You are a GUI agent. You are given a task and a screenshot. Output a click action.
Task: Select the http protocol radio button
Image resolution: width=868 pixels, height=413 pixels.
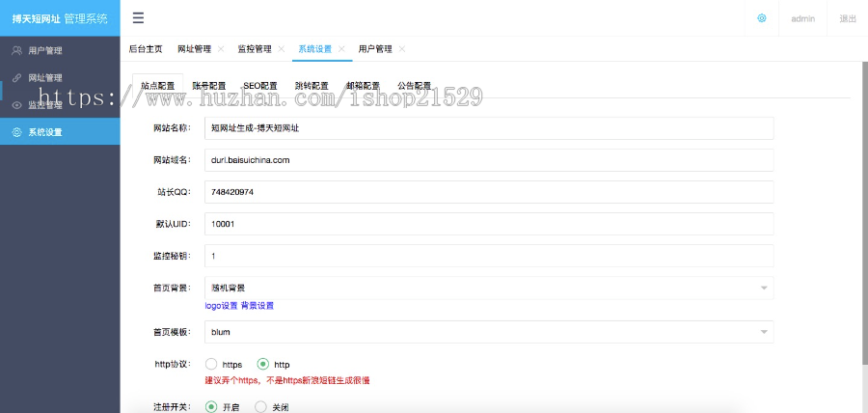[x=263, y=365]
